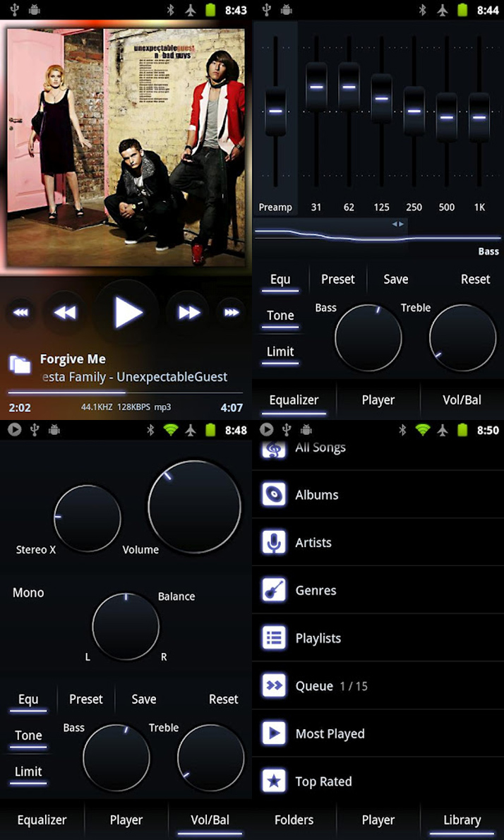The width and height of the screenshot is (504, 840).
Task: Click Save in the equalizer screen
Action: (x=396, y=279)
